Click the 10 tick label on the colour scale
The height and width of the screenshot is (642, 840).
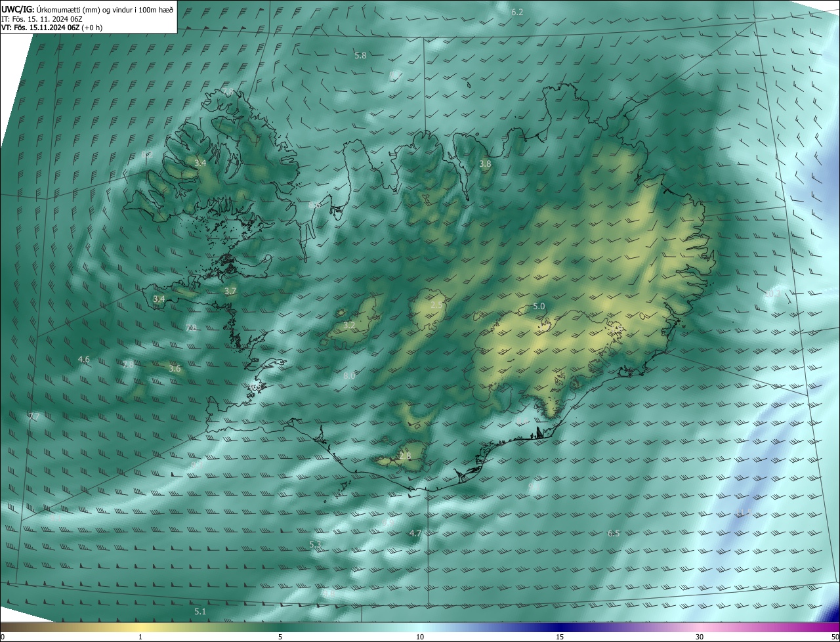pyautogui.click(x=420, y=637)
